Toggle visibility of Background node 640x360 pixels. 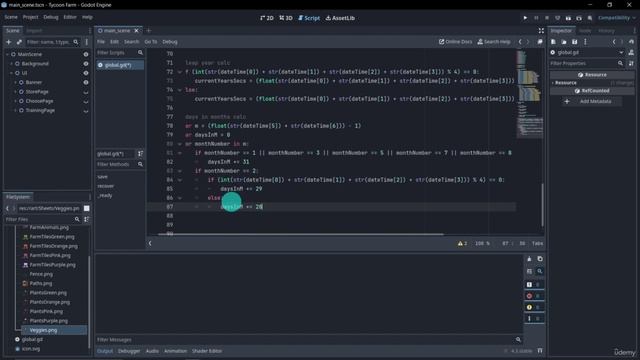(x=86, y=64)
